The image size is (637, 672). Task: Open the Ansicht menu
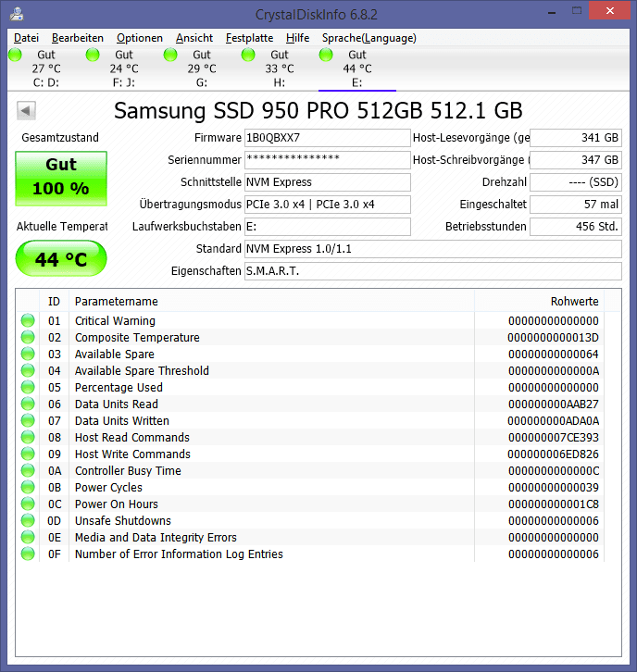(194, 38)
